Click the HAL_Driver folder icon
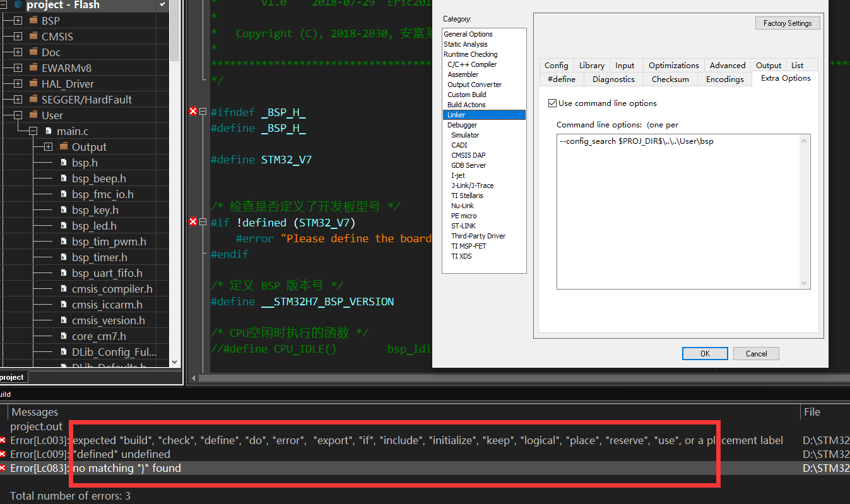The height and width of the screenshot is (504, 850). pos(33,83)
